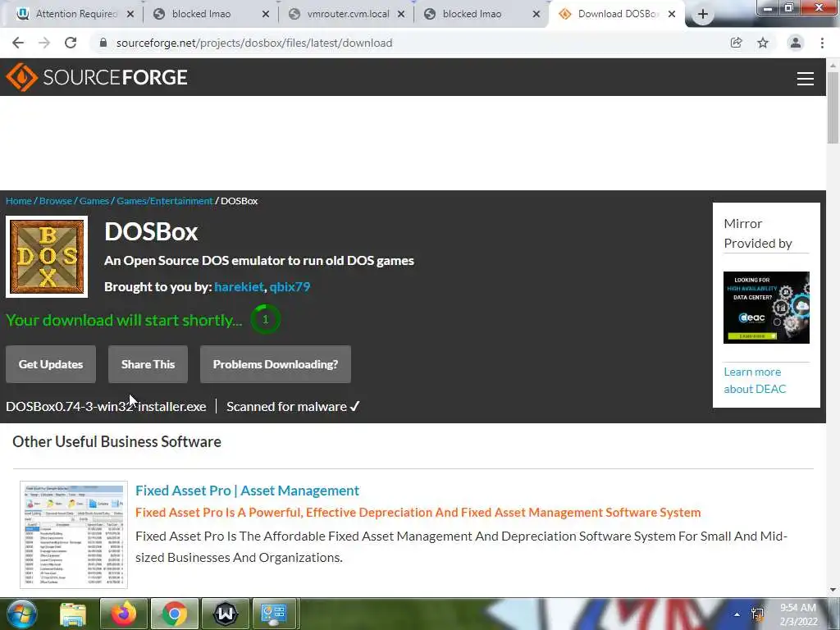Open the SourceForge hamburger menu
840x630 pixels.
pos(806,79)
